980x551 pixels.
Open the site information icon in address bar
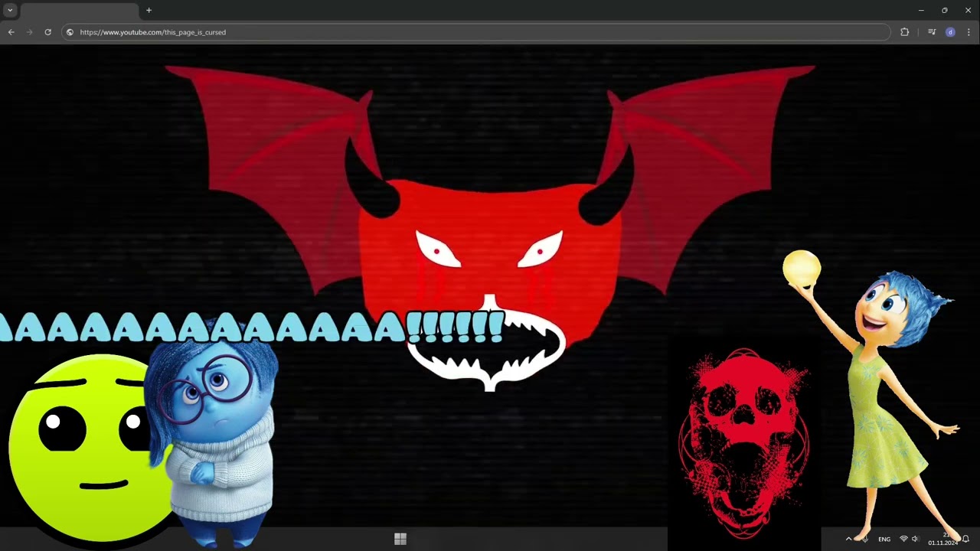point(70,32)
